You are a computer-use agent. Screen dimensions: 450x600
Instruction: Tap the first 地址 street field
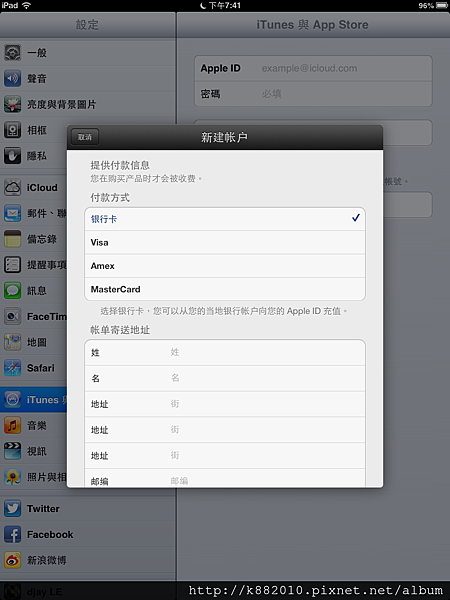225,404
